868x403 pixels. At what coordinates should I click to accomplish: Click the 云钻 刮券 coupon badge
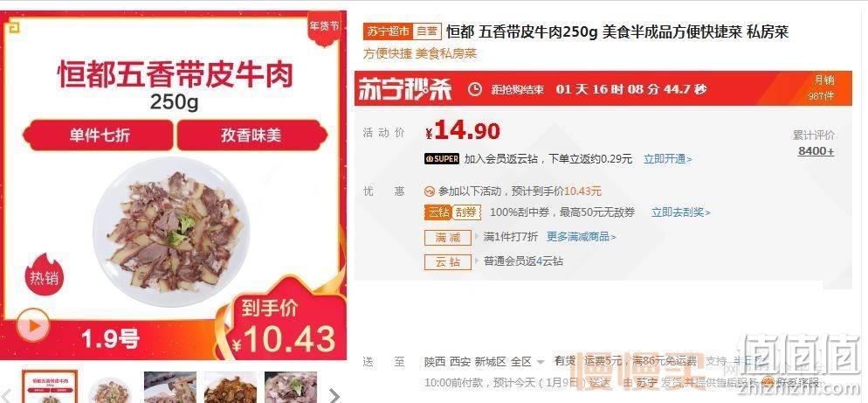coord(453,212)
